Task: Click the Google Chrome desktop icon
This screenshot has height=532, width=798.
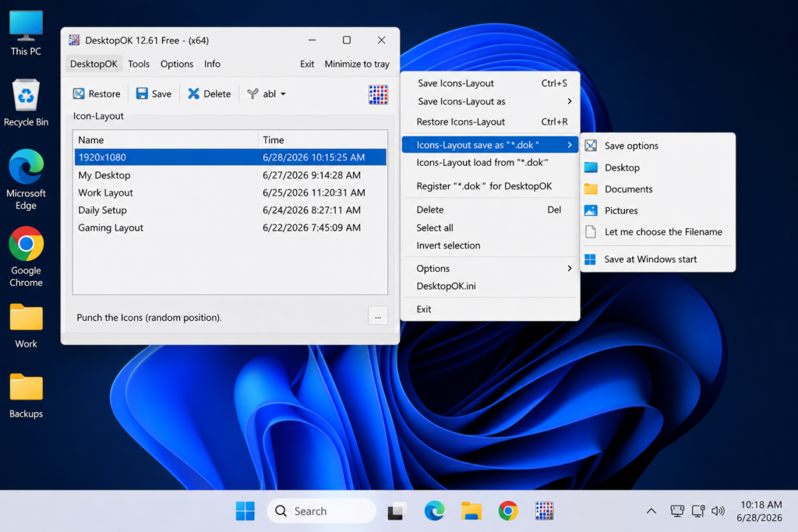Action: [26, 257]
